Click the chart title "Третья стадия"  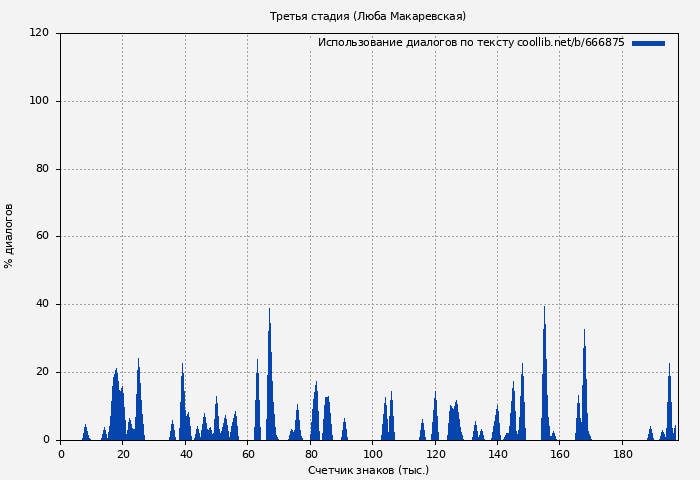point(367,16)
